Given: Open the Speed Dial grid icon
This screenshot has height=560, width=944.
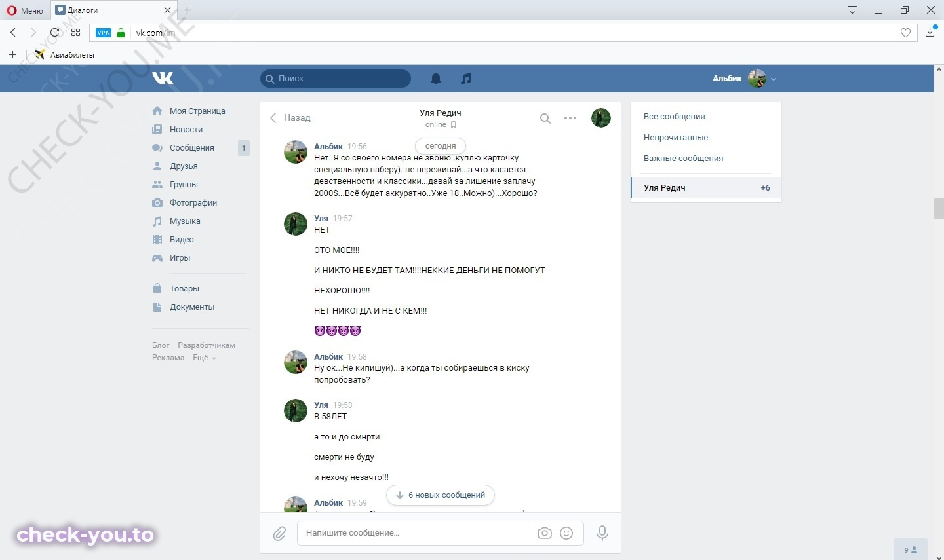Looking at the screenshot, I should (x=75, y=33).
